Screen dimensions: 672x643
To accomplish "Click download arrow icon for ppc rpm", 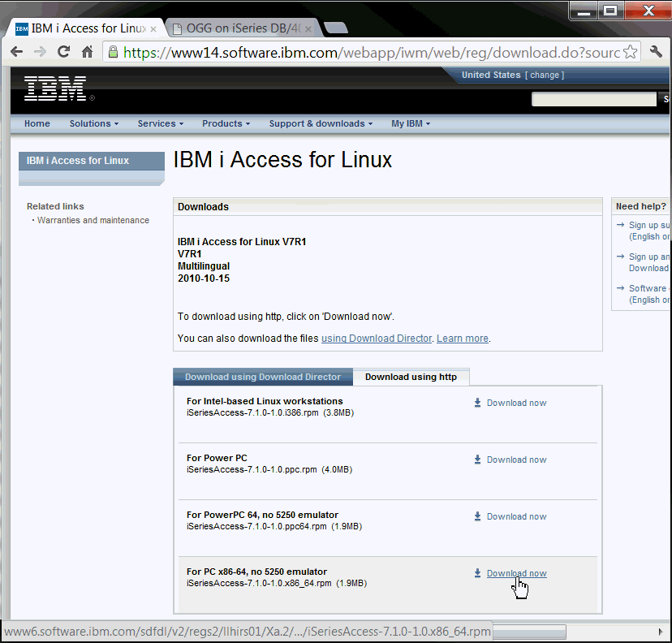I will point(477,459).
